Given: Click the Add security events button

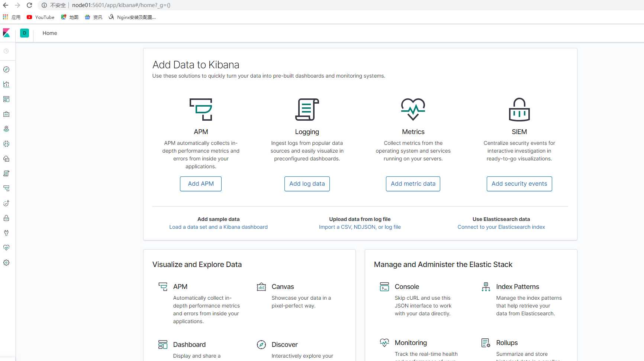Looking at the screenshot, I should click(x=519, y=184).
